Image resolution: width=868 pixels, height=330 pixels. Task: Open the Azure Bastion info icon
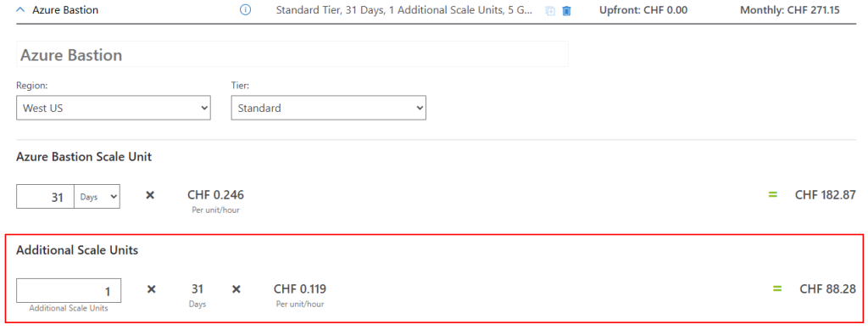tap(245, 10)
